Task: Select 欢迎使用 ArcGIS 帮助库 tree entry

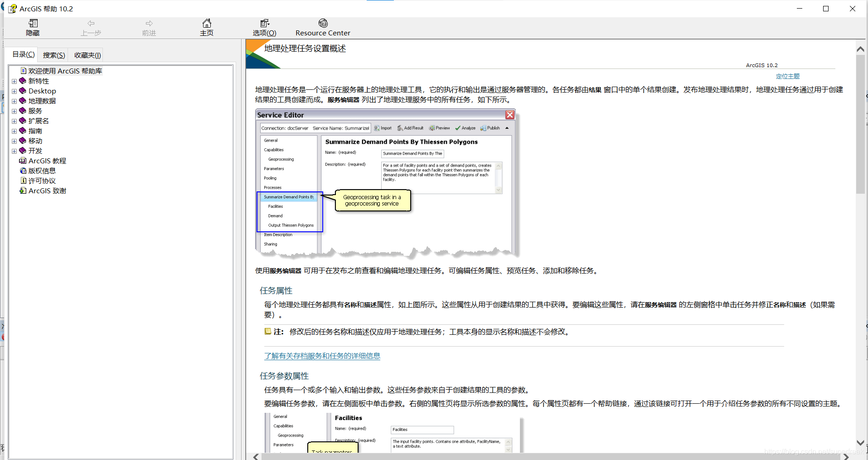Action: 65,71
